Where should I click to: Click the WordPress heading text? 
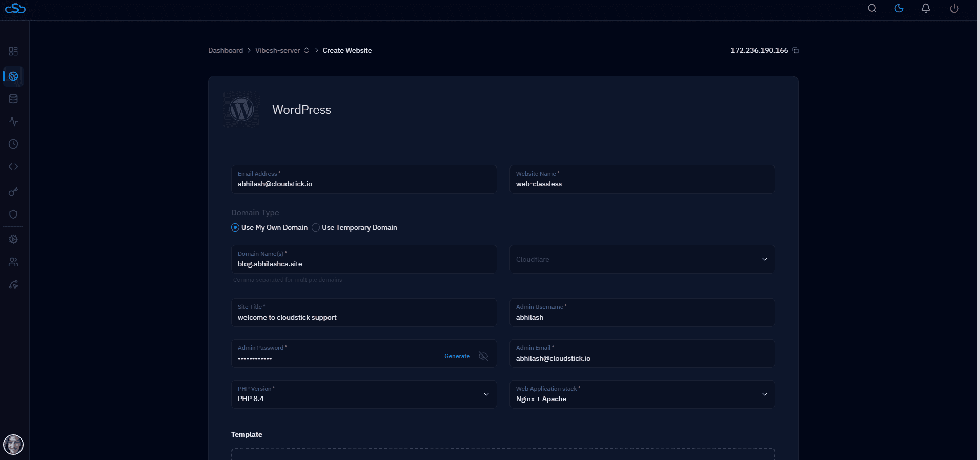coord(301,110)
